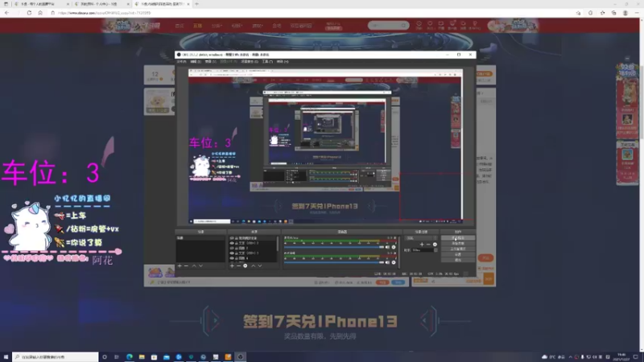Open settings gear of lower mixer channel

tap(394, 262)
